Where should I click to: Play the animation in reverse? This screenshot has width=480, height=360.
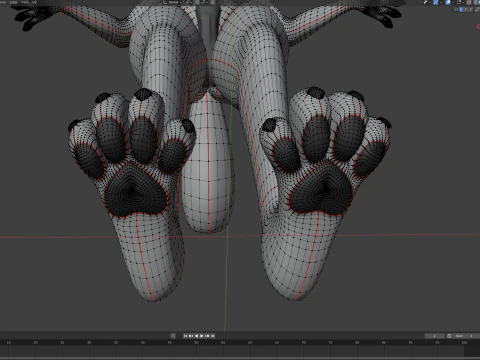point(196,336)
